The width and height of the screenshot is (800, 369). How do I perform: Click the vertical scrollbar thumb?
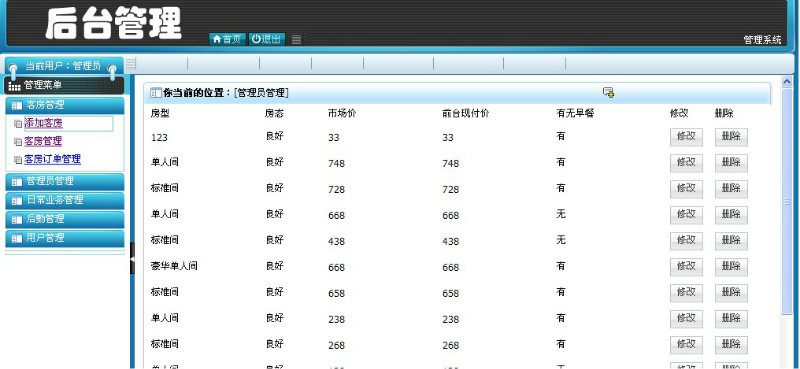[787, 202]
